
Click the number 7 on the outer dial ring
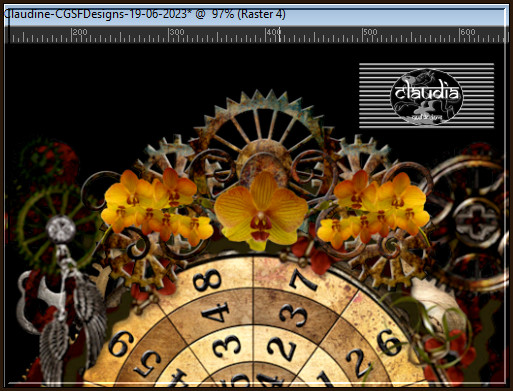303,279
